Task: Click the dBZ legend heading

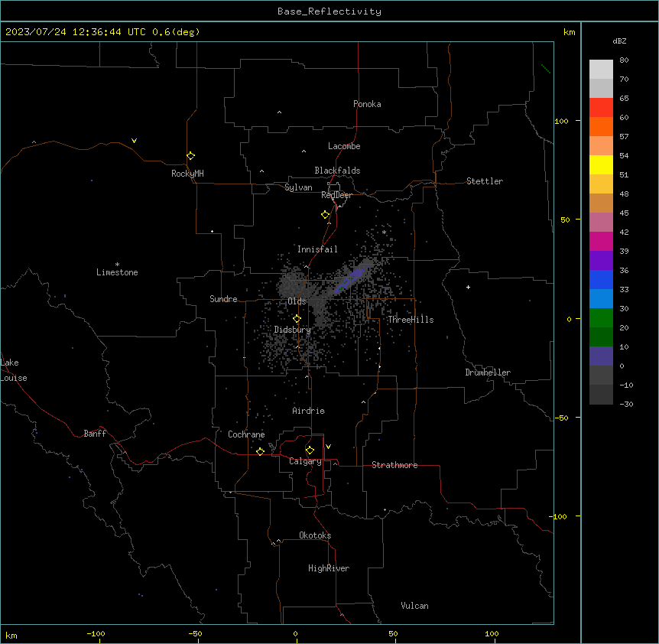Action: click(x=619, y=41)
